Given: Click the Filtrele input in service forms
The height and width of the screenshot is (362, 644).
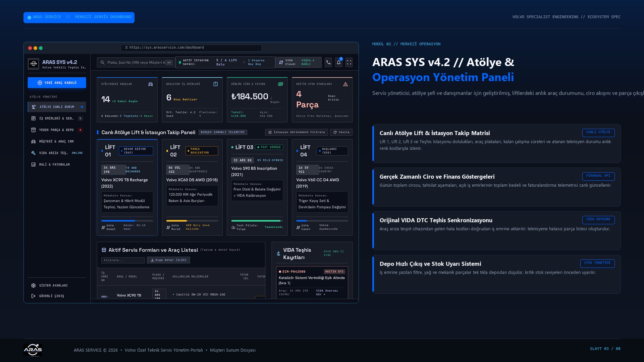Looking at the screenshot, I should (123, 260).
